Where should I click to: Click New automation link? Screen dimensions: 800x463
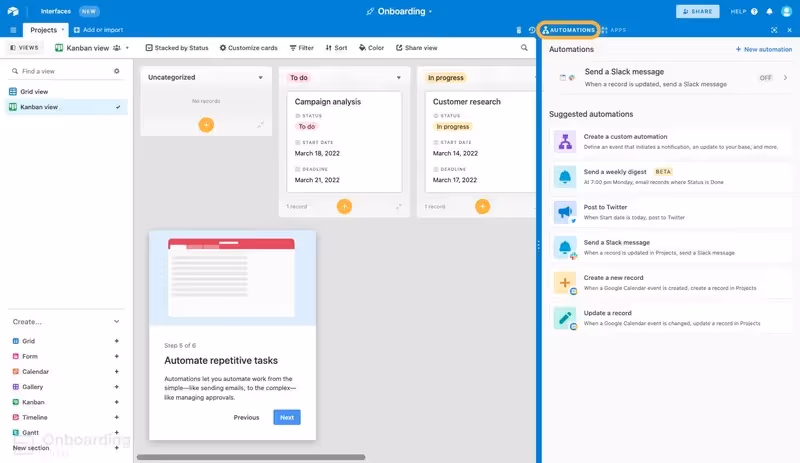point(764,50)
